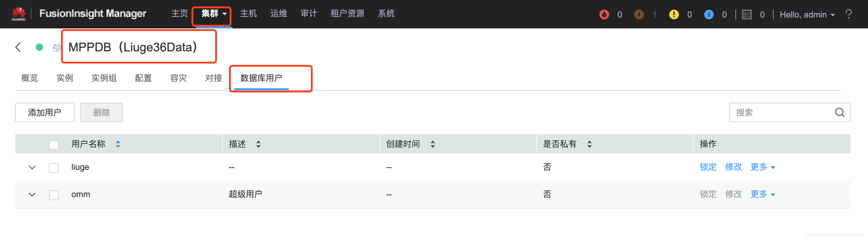Click the 锁定 link for user liuge

point(708,167)
